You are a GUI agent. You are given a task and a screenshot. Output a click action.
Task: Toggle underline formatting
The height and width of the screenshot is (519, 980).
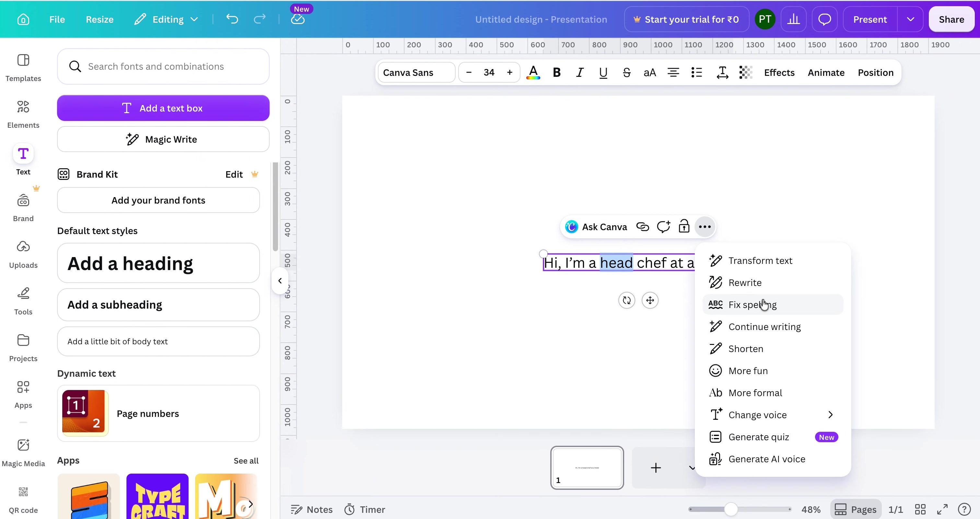603,72
